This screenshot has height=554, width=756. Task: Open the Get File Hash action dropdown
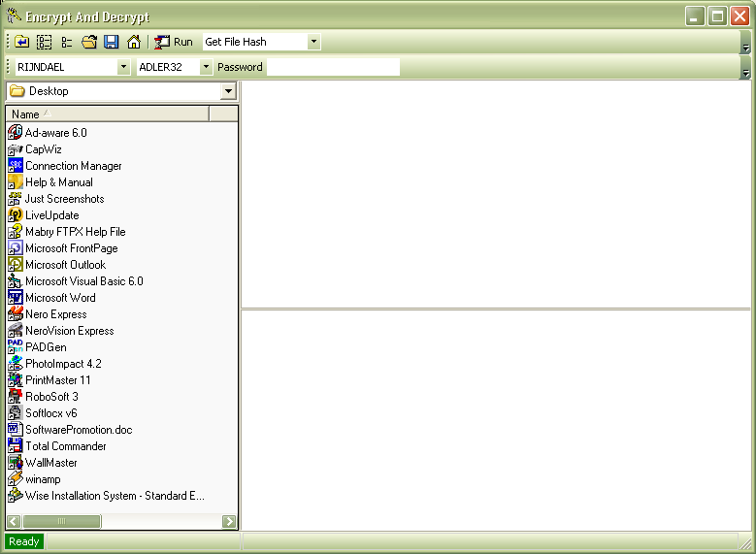313,42
